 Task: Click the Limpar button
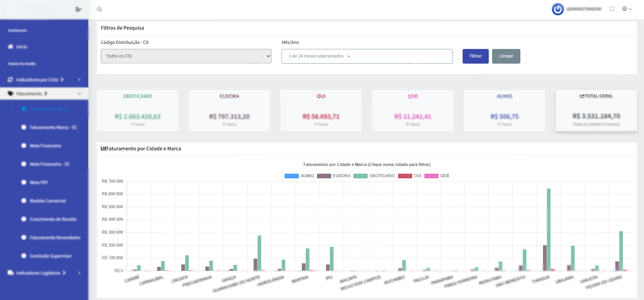click(x=506, y=56)
